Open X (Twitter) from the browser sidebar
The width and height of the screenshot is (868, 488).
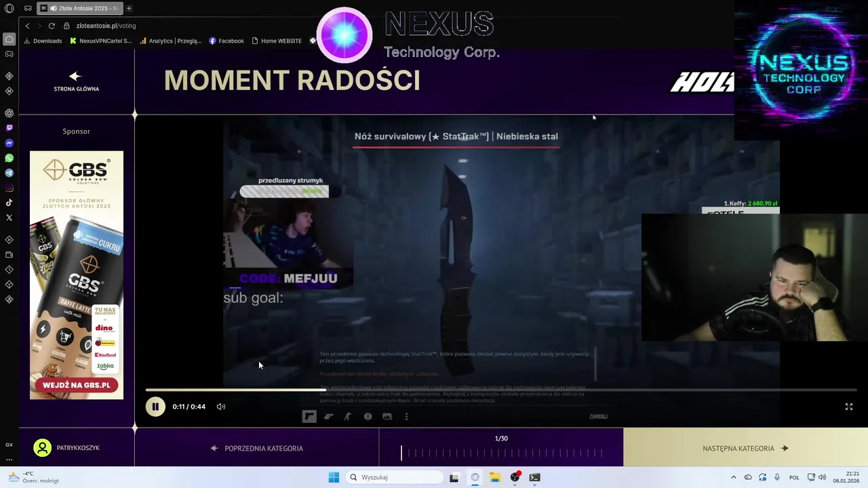9,218
